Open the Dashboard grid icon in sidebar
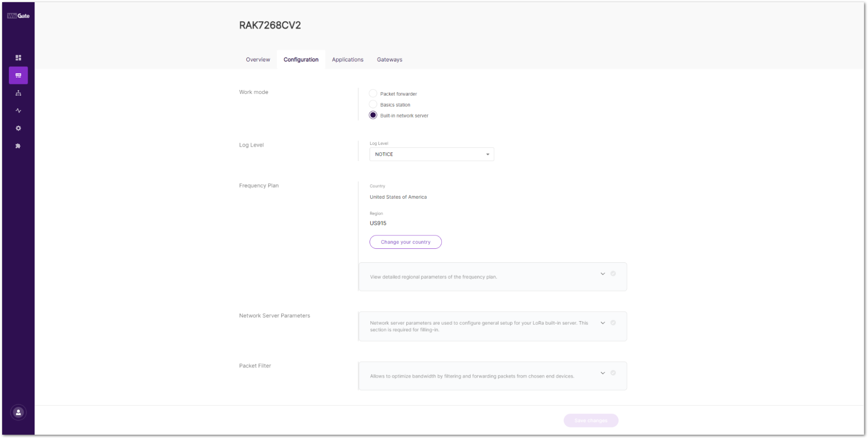This screenshot has width=868, height=439. tap(19, 58)
